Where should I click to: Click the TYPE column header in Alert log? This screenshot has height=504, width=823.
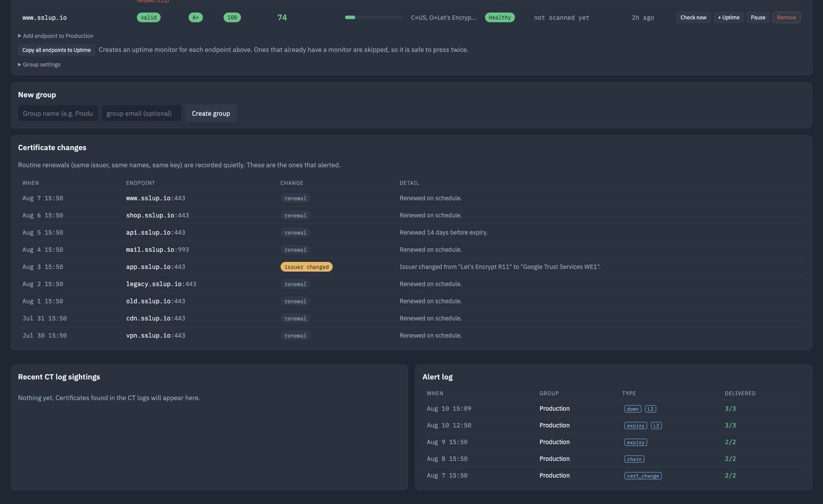click(629, 393)
